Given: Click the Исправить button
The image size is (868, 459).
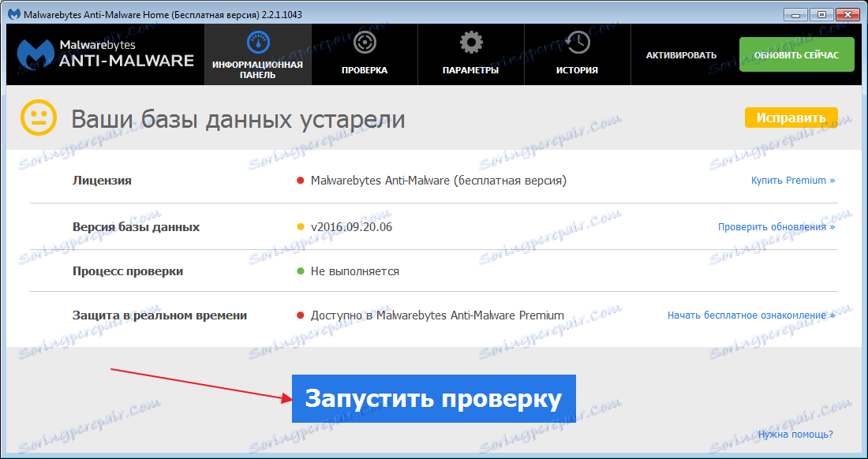Looking at the screenshot, I should 791,117.
